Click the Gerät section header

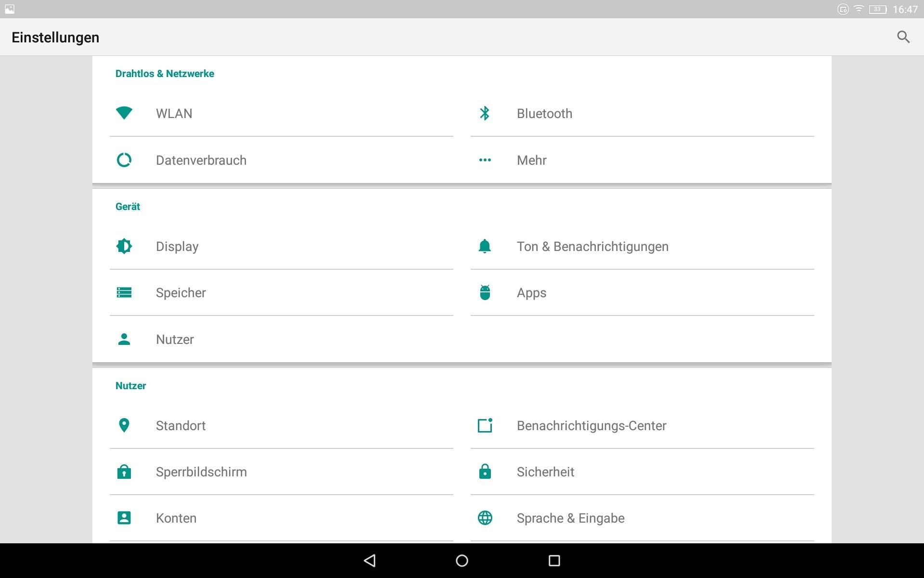(x=128, y=207)
